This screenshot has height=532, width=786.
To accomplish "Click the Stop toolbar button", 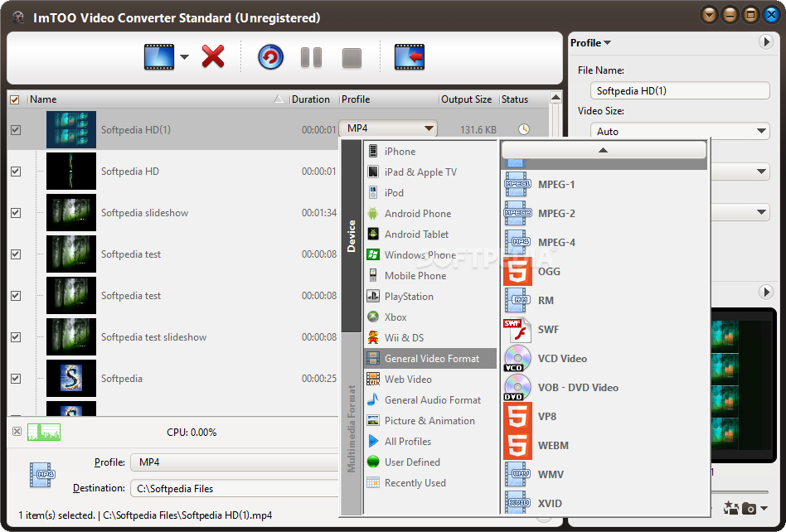I will pos(352,58).
